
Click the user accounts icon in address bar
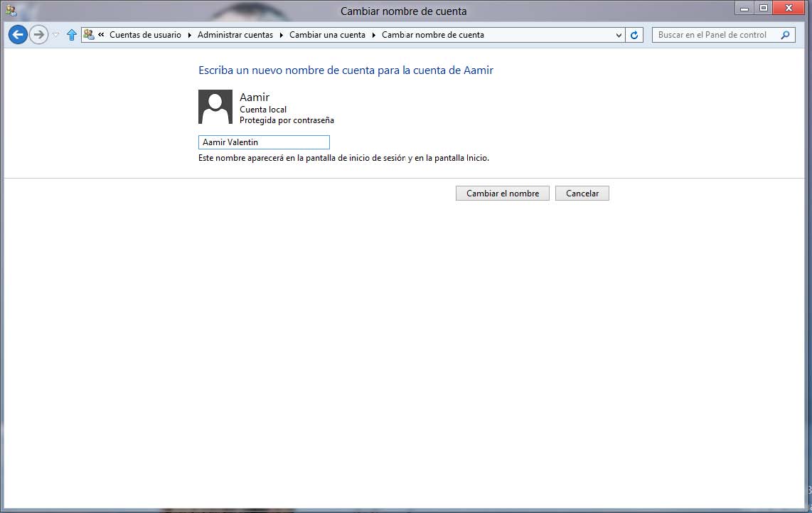[89, 34]
